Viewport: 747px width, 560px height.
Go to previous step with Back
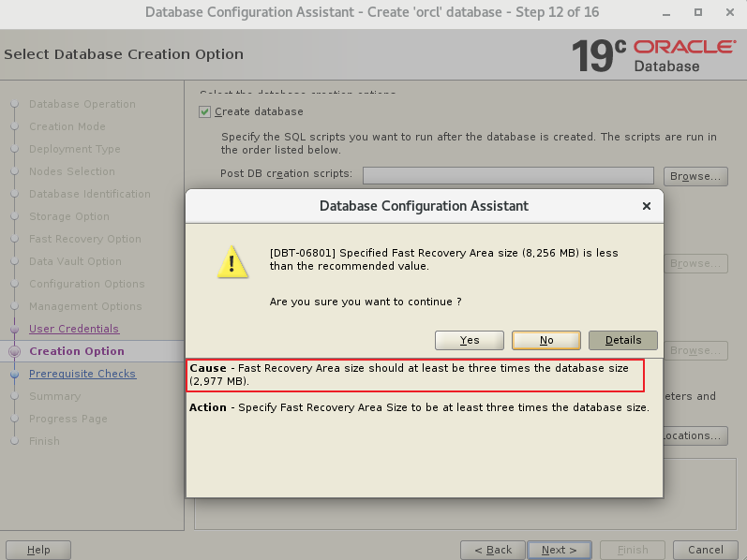(493, 550)
